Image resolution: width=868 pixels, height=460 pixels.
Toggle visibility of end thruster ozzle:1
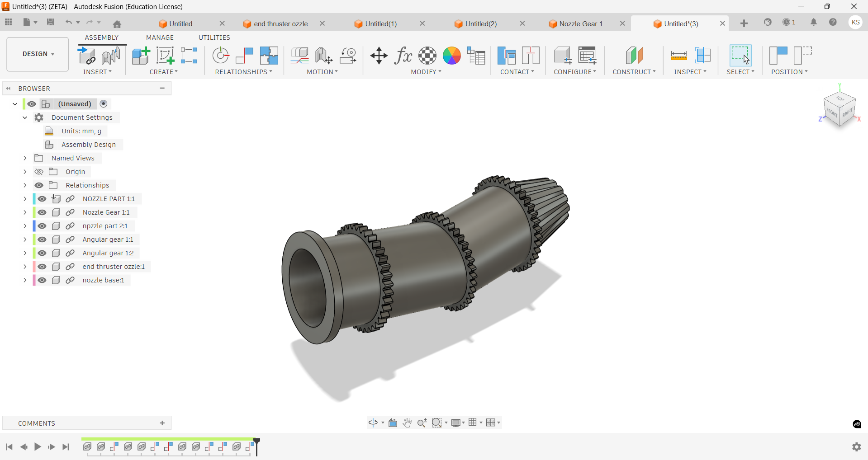point(42,267)
